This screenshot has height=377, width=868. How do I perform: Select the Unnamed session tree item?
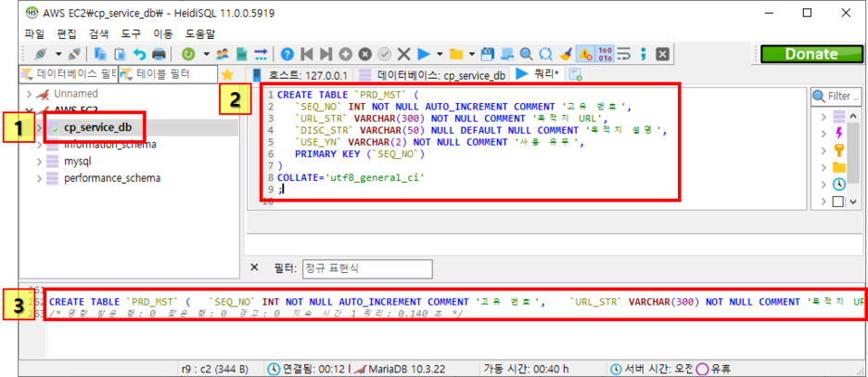(76, 94)
